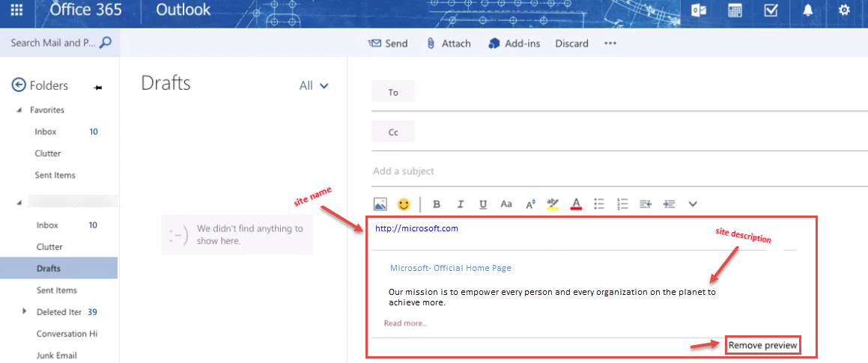This screenshot has width=868, height=363.
Task: Open the font style Aa menu
Action: [x=506, y=204]
